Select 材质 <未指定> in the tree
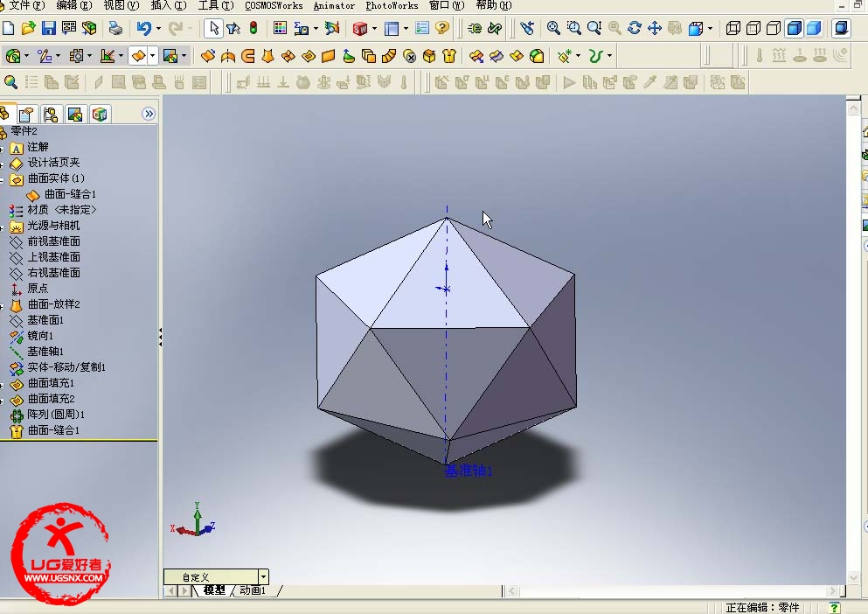Image resolution: width=868 pixels, height=614 pixels. pos(61,209)
